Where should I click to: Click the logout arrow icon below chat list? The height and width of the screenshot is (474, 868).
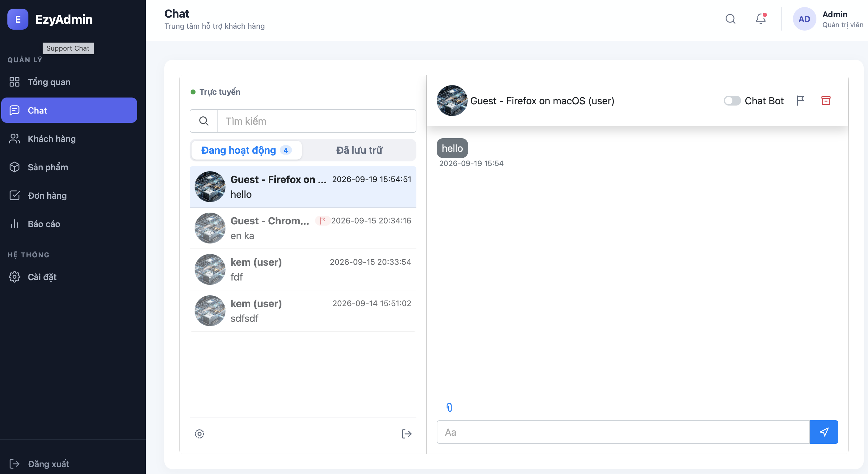407,434
